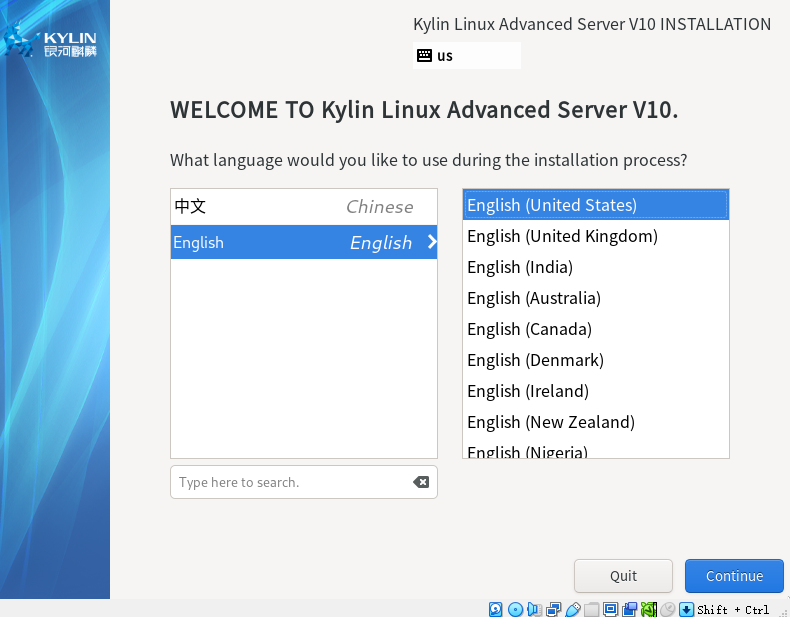
Task: Click the VirtualBox optical disc icon
Action: [515, 609]
